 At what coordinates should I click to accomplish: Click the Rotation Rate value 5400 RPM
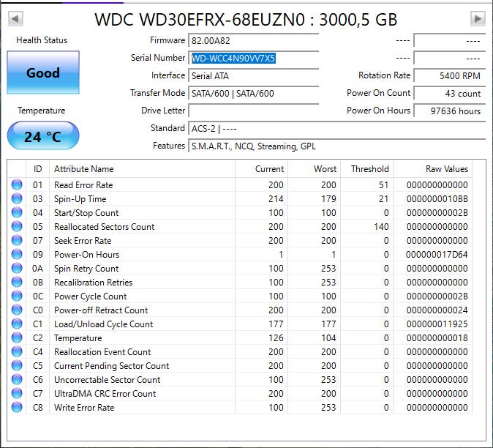click(x=450, y=76)
